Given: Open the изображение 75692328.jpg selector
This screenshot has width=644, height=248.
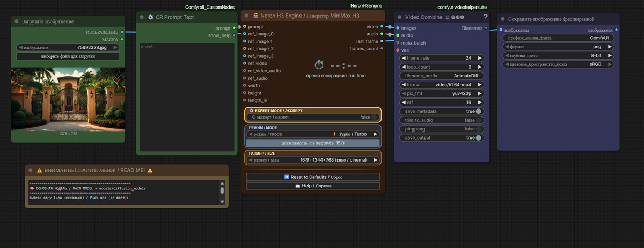Looking at the screenshot, I should coord(68,47).
